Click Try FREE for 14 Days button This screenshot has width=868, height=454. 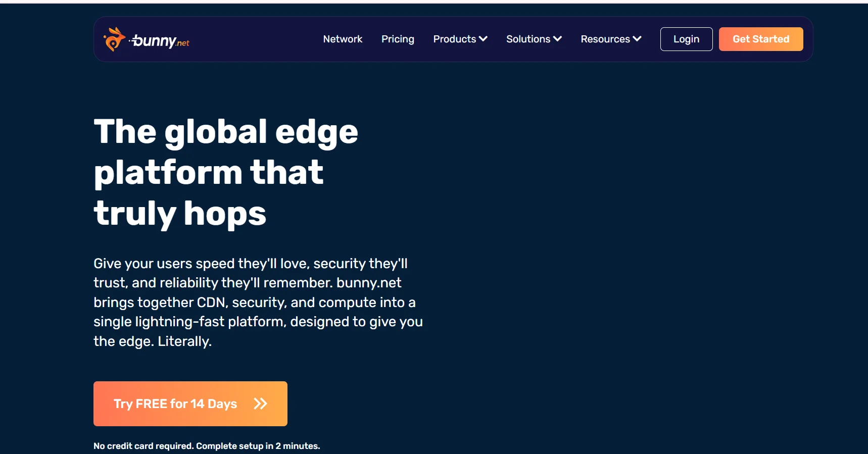click(190, 403)
